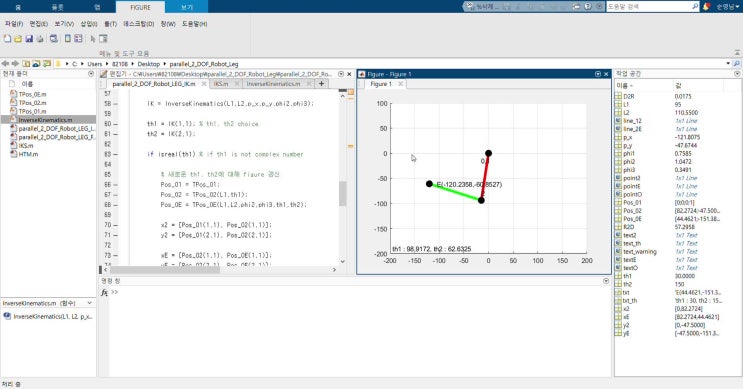Switch to the FIGURE toolstrip tab

coord(140,7)
